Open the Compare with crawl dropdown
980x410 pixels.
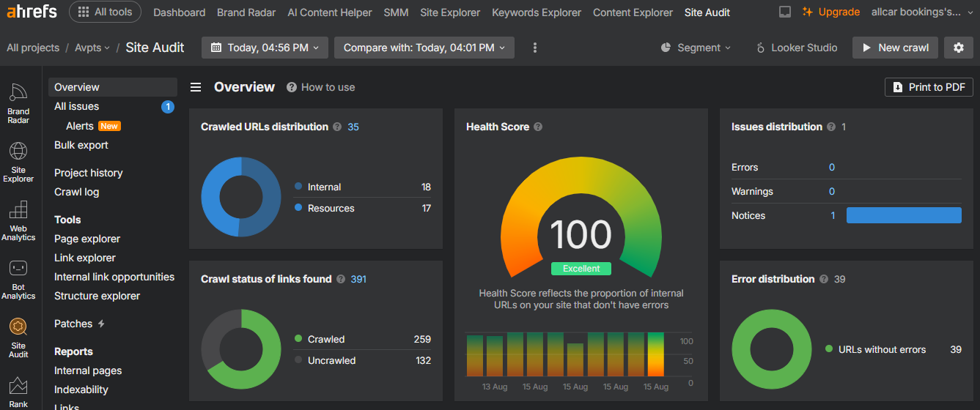coord(424,48)
